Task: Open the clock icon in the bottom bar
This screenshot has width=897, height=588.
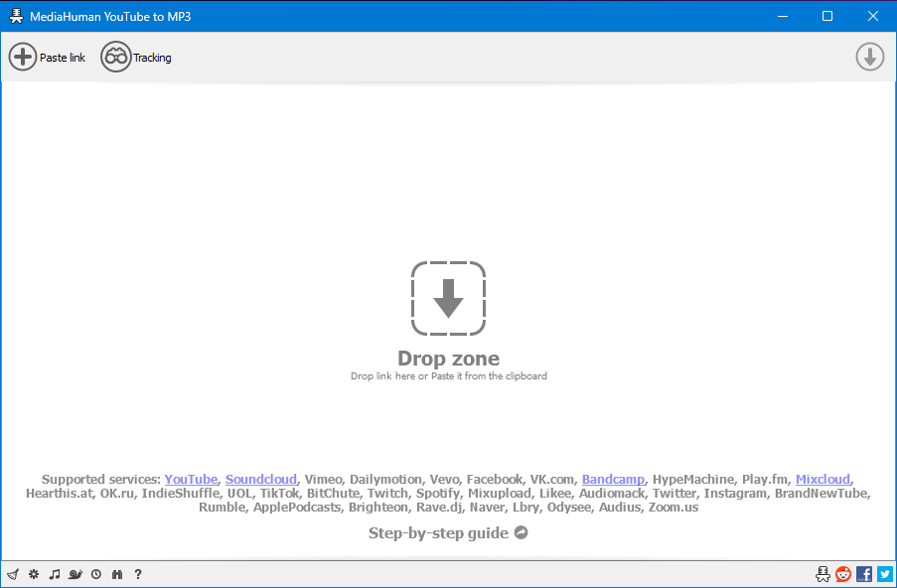Action: tap(96, 574)
